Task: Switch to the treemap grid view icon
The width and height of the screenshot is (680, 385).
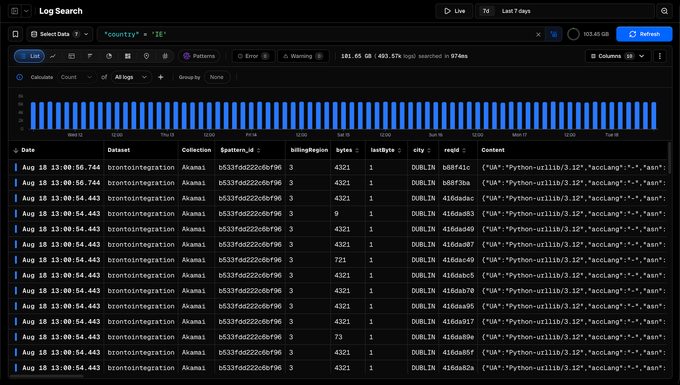Action: [128, 56]
